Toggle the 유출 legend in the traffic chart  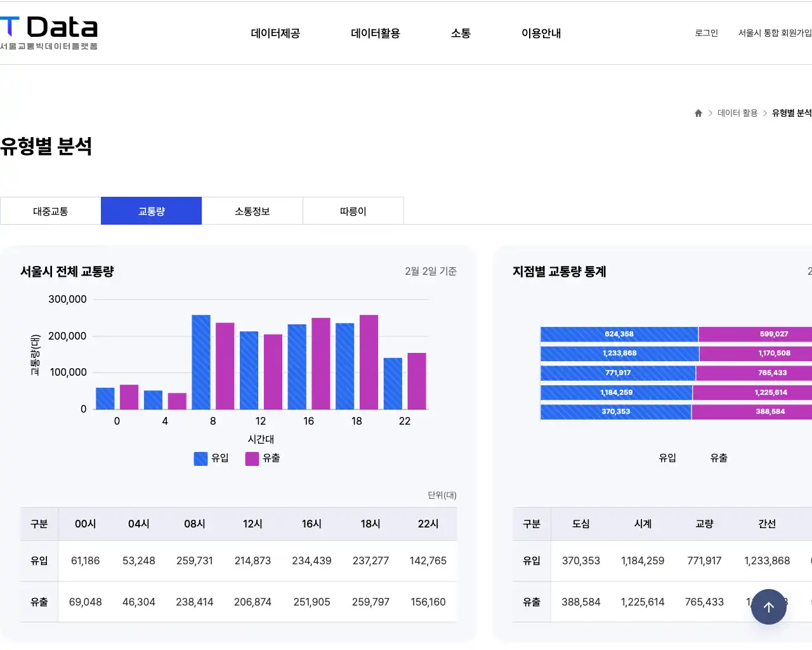click(263, 458)
